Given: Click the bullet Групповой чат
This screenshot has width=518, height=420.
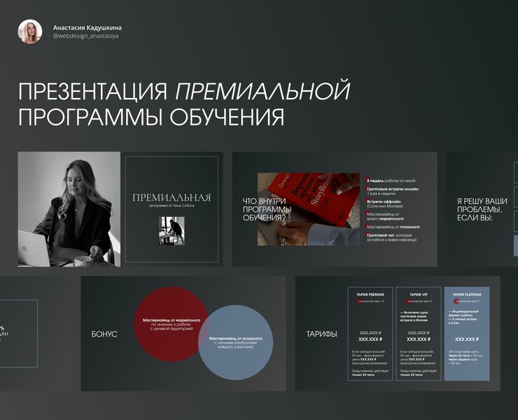Looking at the screenshot, I should coord(391,237).
